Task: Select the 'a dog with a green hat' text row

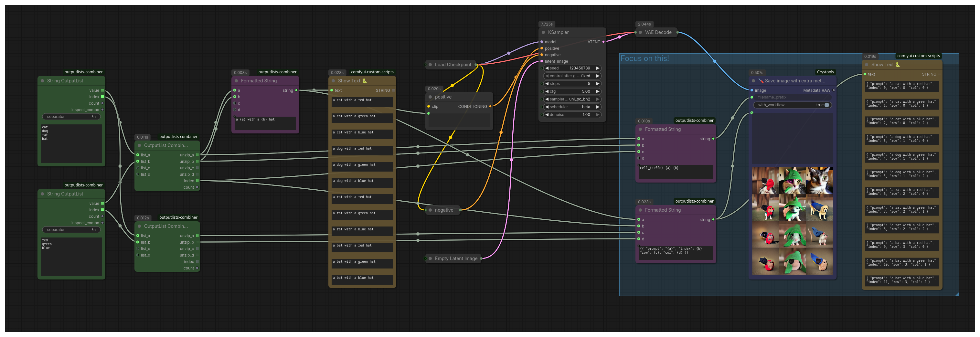Action: pos(362,167)
